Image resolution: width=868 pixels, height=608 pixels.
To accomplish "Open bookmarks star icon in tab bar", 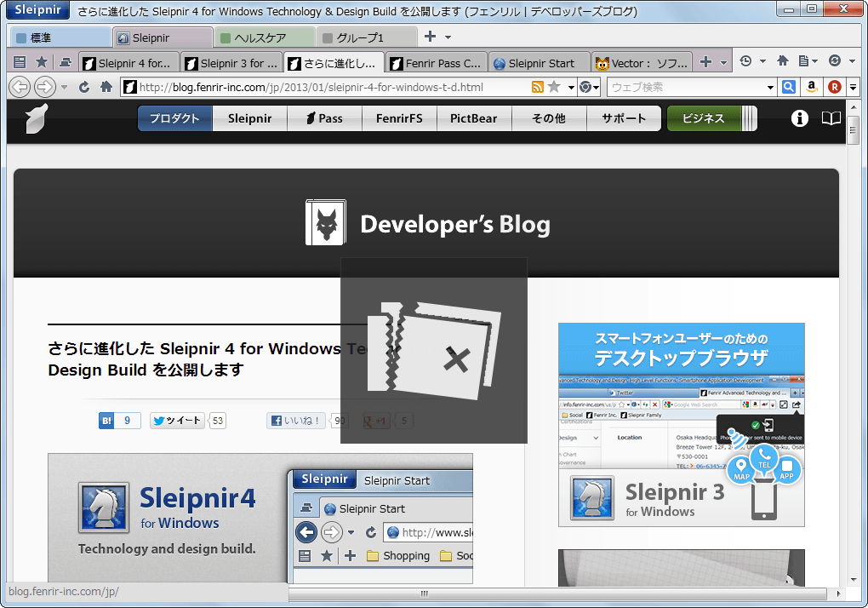I will [42, 62].
